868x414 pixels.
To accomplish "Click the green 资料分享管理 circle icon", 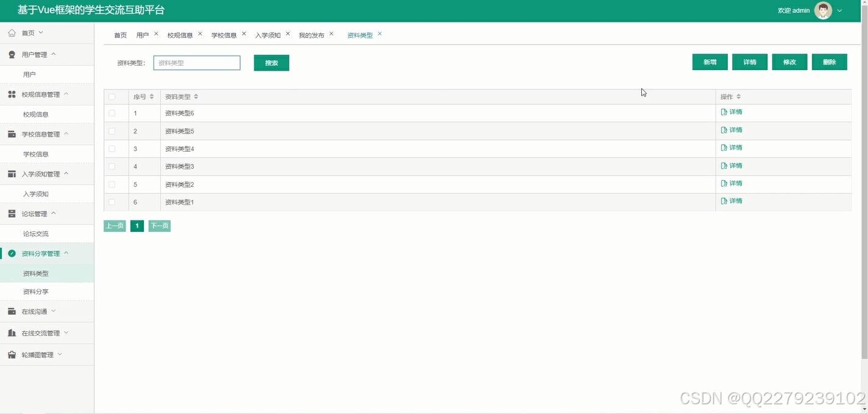I will (11, 253).
